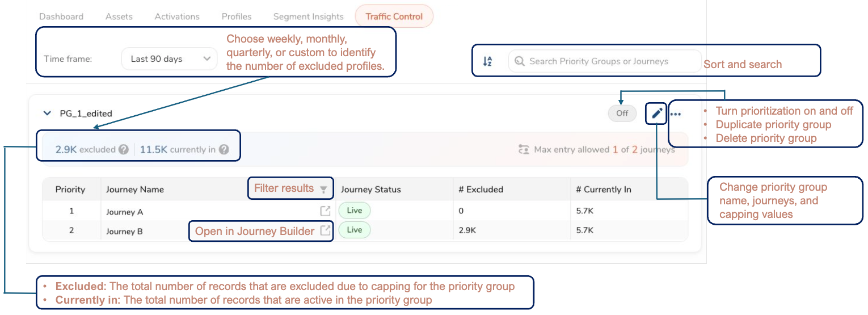Click the pencil edit priority group icon
Image resolution: width=868 pixels, height=315 pixels.
pos(657,114)
